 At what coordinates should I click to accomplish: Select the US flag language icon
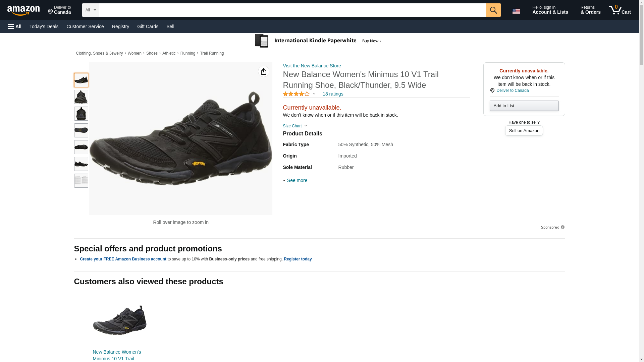[x=516, y=11]
